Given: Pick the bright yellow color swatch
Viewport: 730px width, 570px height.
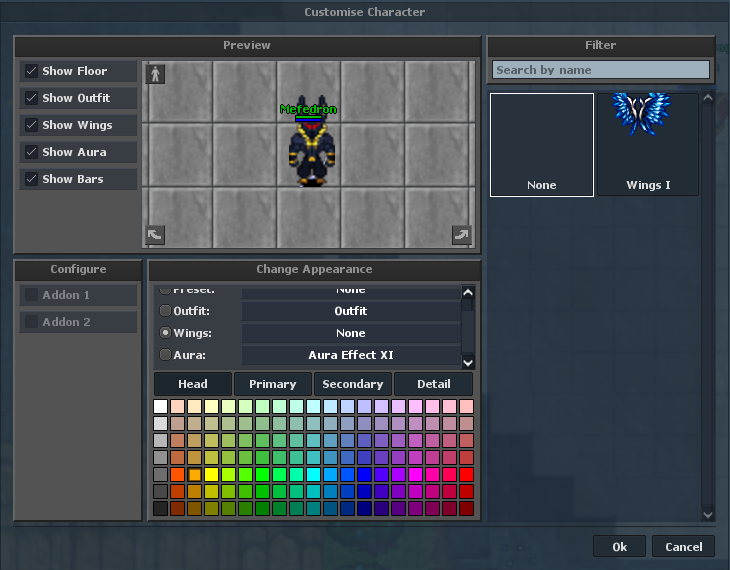Looking at the screenshot, I should click(x=211, y=475).
